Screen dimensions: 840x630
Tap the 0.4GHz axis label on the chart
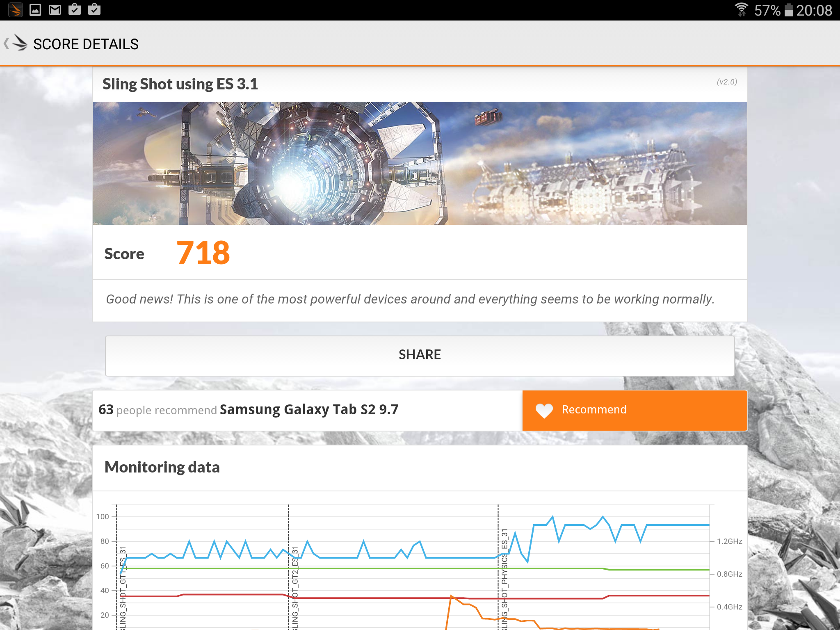click(x=729, y=607)
